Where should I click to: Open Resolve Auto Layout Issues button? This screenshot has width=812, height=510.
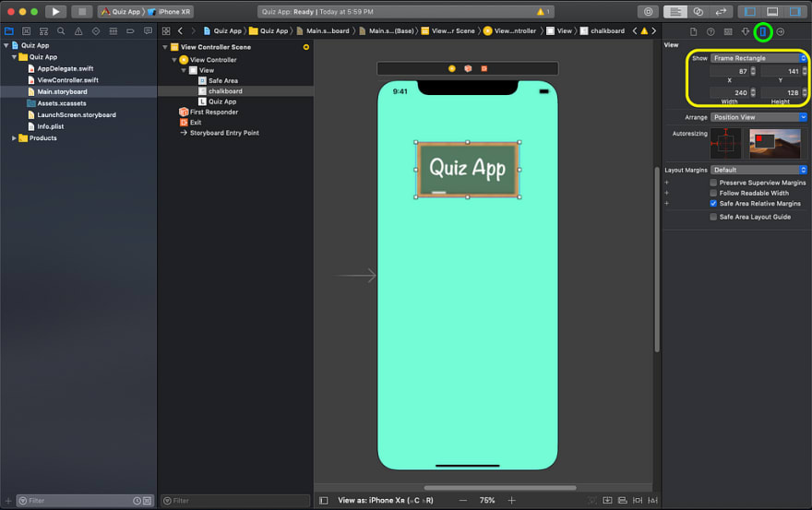(652, 500)
